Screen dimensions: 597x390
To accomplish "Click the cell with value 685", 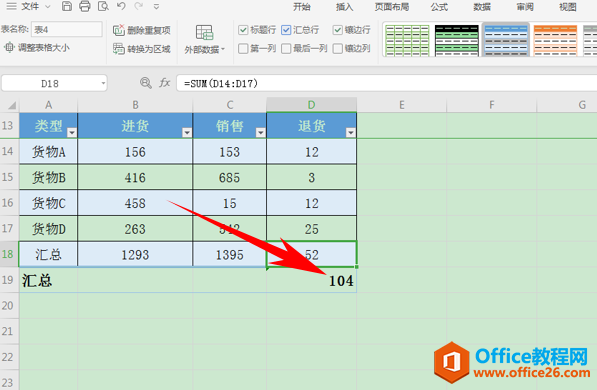I will pyautogui.click(x=230, y=177).
